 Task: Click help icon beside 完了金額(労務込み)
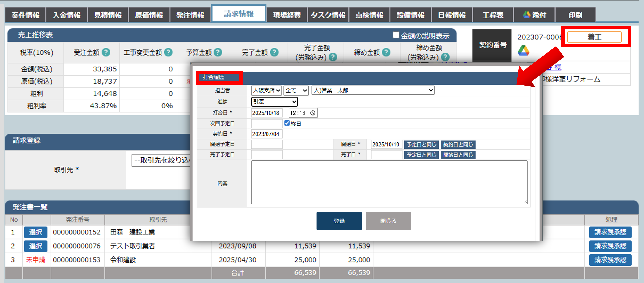click(333, 57)
